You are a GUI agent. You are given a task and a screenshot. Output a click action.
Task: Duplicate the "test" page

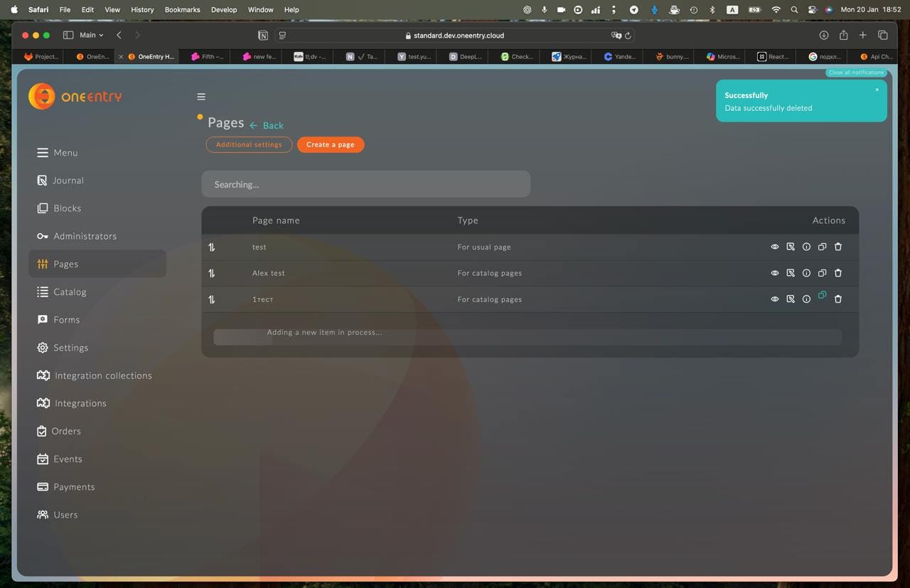point(822,247)
